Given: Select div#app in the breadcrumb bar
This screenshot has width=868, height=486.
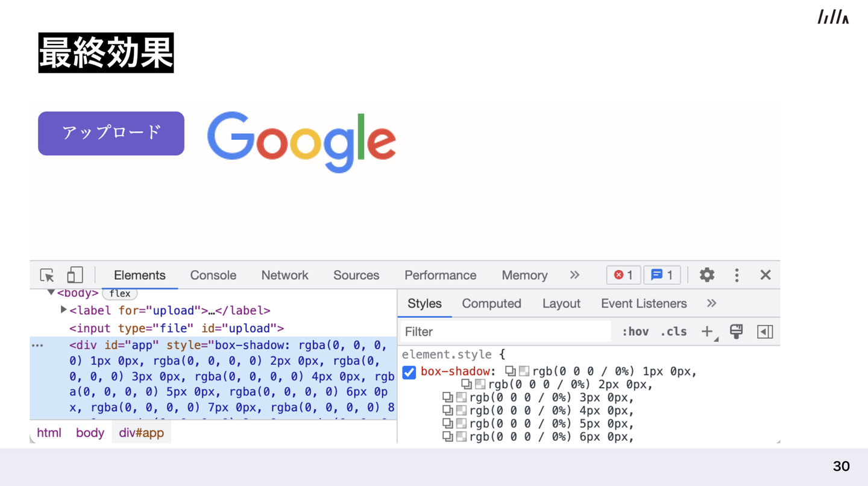Looking at the screenshot, I should [142, 433].
